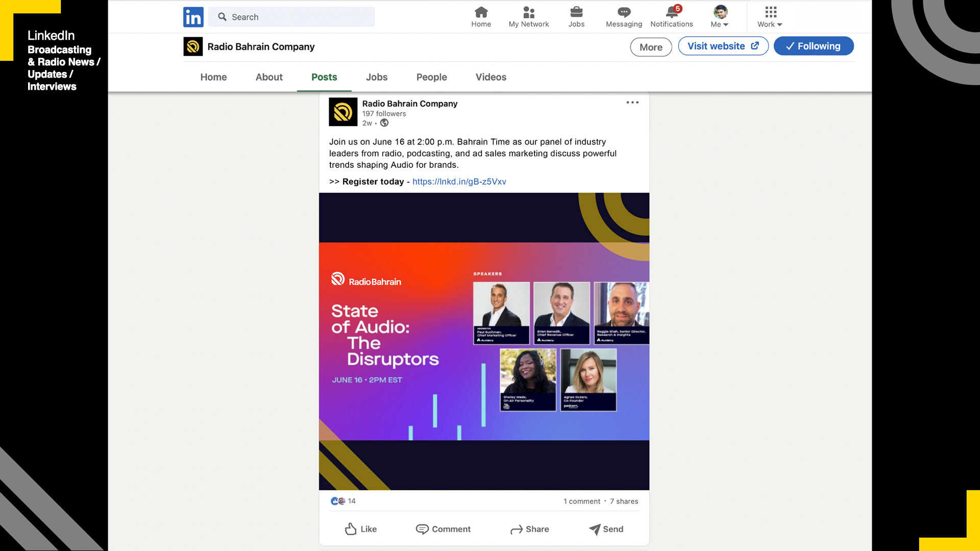Click the LinkedIn logo icon

coord(193,17)
